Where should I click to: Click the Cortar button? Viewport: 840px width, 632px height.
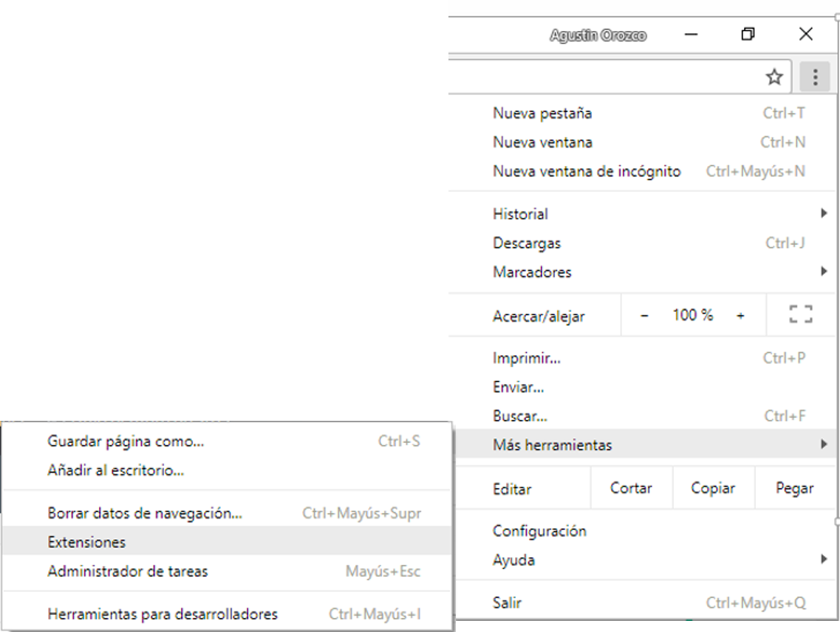click(x=631, y=488)
